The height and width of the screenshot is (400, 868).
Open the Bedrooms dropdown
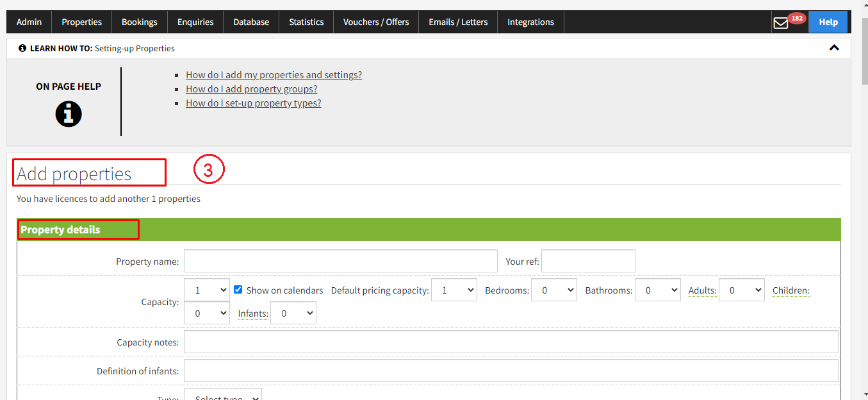tap(554, 290)
